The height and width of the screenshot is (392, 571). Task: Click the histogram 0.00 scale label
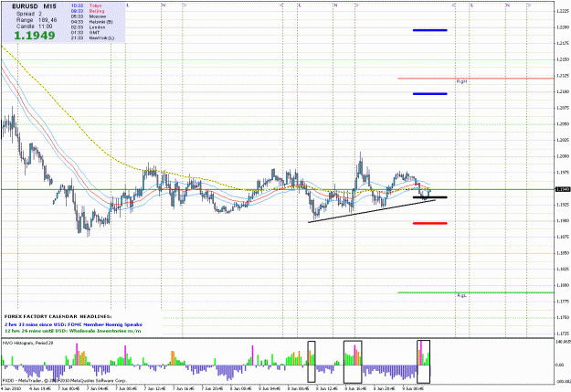click(562, 365)
